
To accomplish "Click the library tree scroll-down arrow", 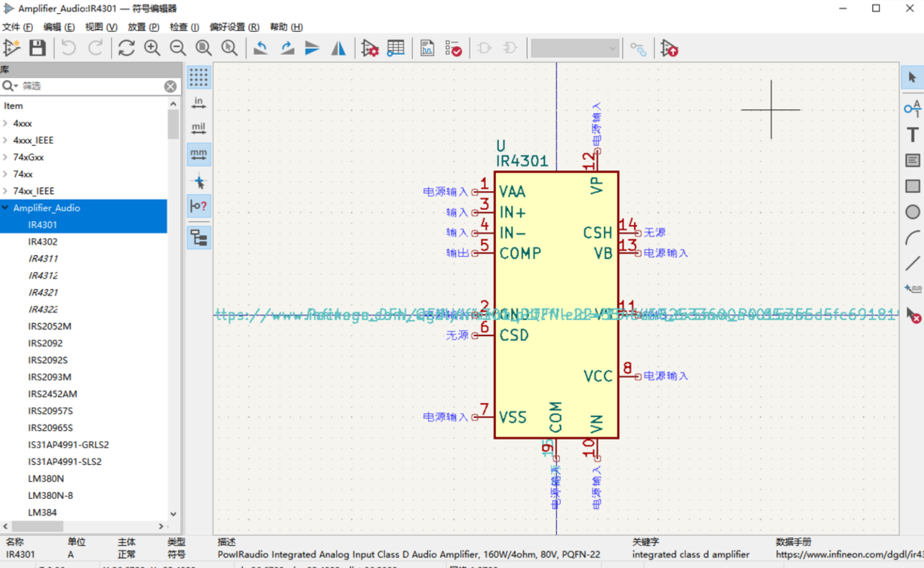I will tap(173, 514).
